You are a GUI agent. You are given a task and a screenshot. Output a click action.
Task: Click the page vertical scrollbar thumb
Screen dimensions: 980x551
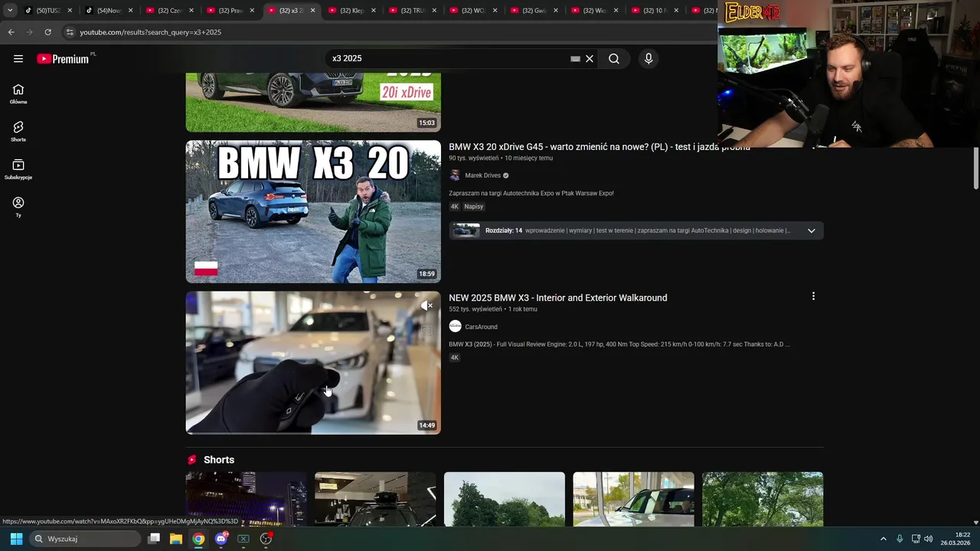[x=976, y=169]
